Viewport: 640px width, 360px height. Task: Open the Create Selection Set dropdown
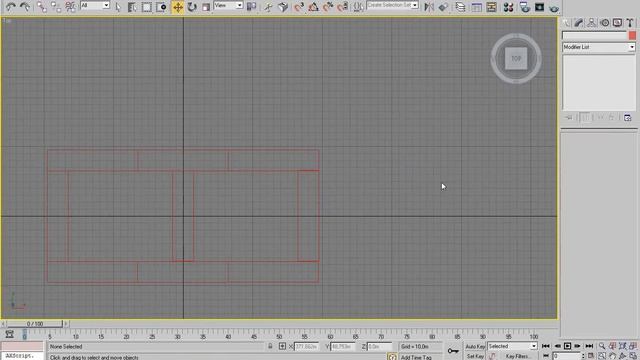(x=393, y=6)
